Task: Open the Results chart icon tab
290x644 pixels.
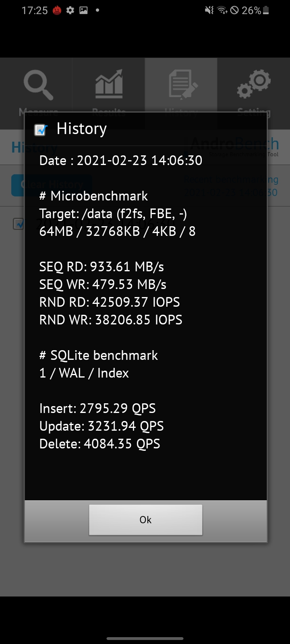Action: (109, 85)
